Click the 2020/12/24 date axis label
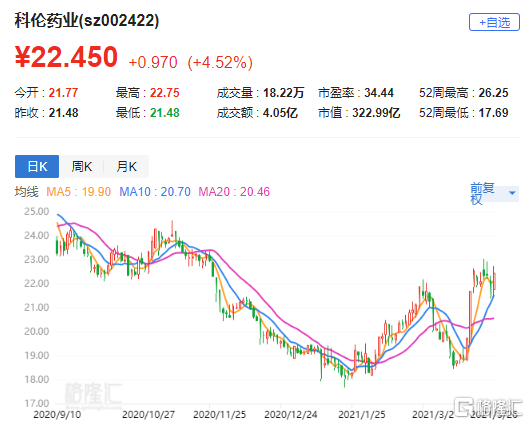Screen dimensions: 529x424 [291, 414]
